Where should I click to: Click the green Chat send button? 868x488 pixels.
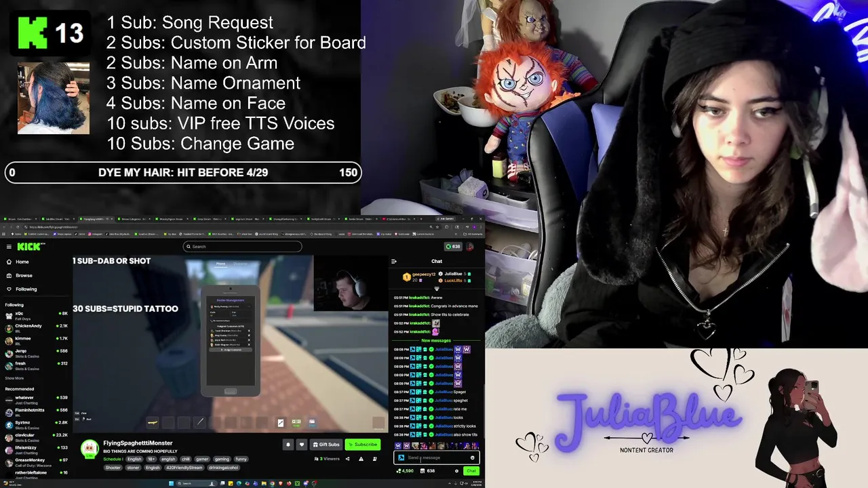click(471, 470)
